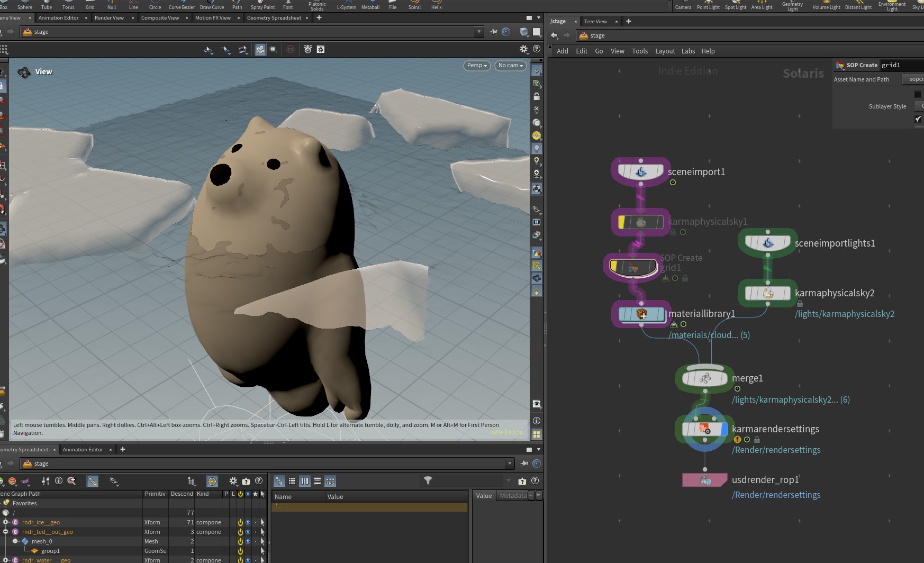Click the karmaphysicalsky2 node icon
This screenshot has height=563, width=924.
(x=768, y=293)
